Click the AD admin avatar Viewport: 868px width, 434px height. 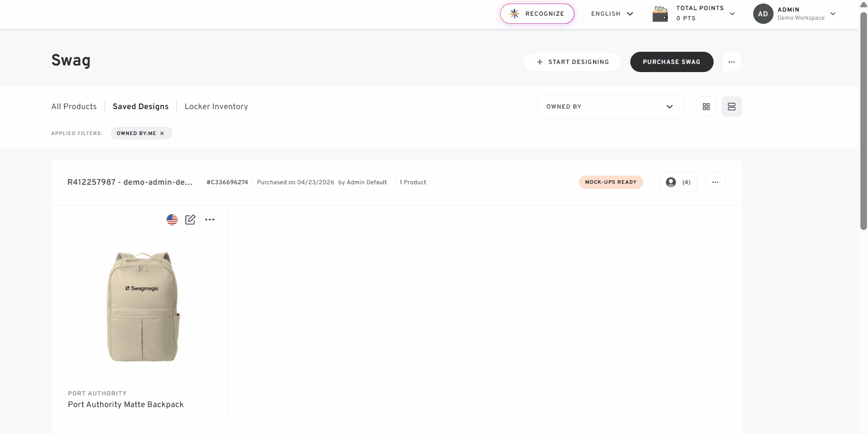pos(763,14)
